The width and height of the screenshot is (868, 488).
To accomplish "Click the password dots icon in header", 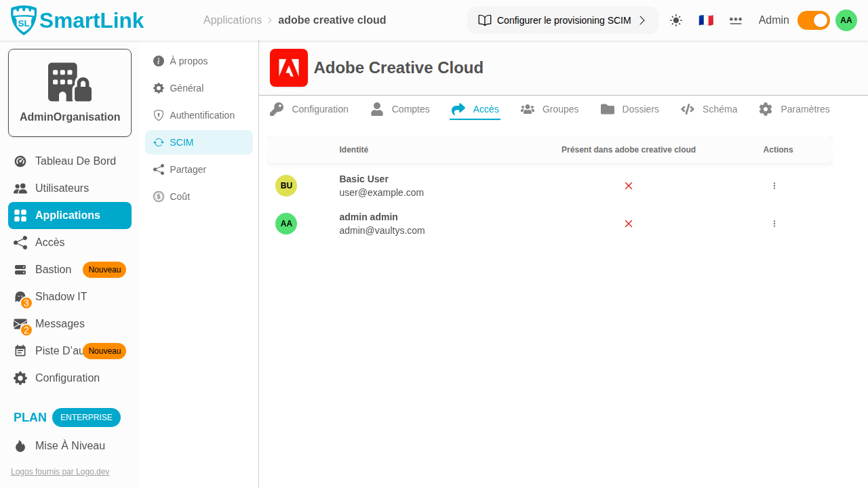I will [x=736, y=20].
